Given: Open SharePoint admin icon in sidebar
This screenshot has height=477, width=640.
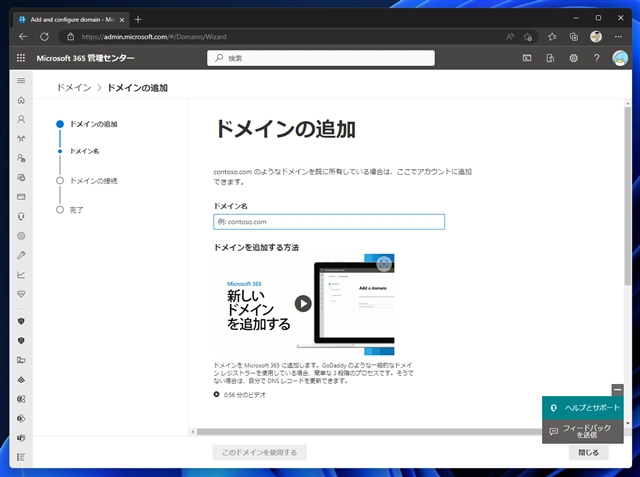Looking at the screenshot, I should tap(21, 418).
